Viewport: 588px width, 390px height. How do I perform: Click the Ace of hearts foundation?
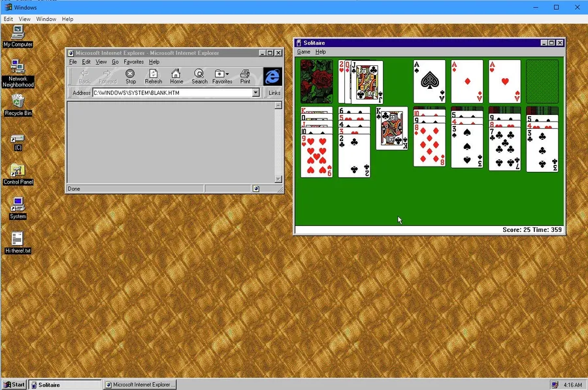pos(505,82)
